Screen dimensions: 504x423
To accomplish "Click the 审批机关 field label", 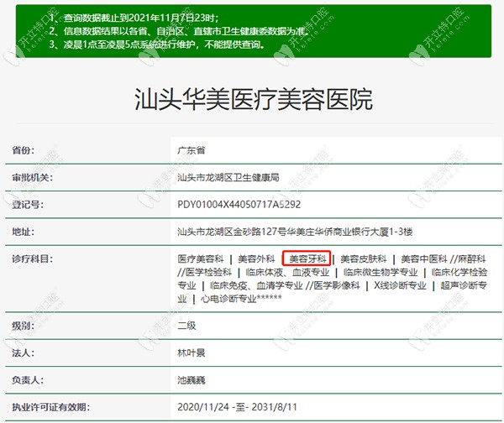I will pos(32,177).
